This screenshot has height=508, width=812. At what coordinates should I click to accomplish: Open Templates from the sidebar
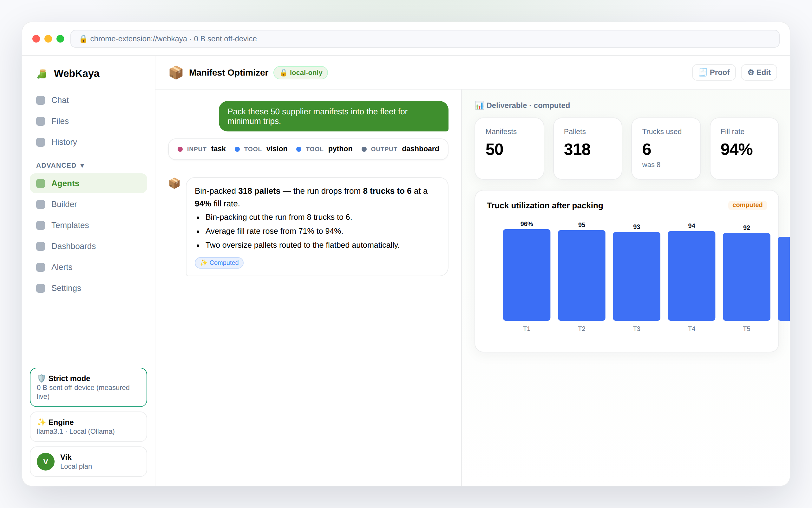tap(88, 225)
